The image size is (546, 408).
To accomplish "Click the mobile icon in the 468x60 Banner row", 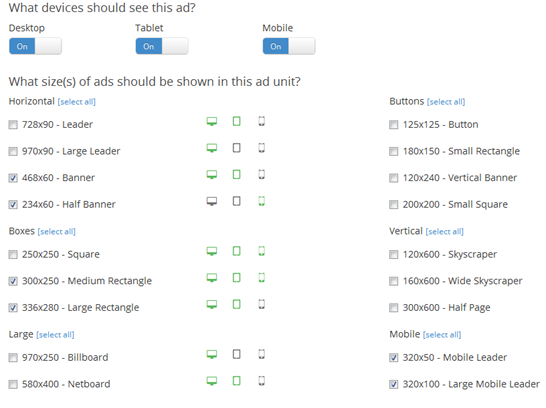I will pos(262,174).
